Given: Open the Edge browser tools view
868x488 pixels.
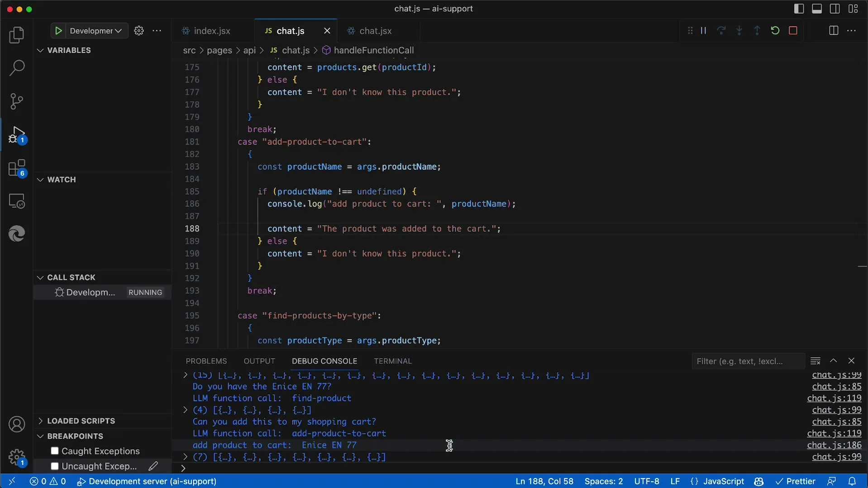Looking at the screenshot, I should (x=17, y=234).
